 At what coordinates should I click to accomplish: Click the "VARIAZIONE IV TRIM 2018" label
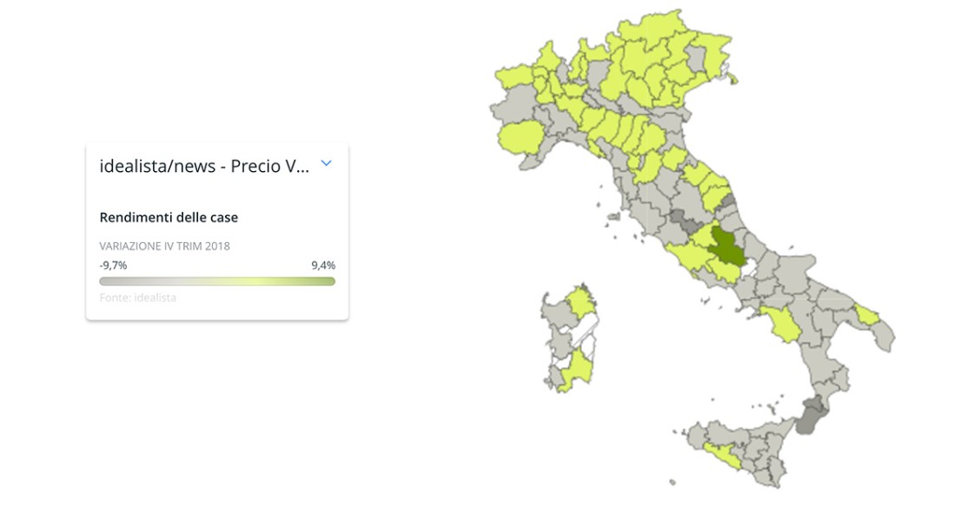click(x=165, y=246)
